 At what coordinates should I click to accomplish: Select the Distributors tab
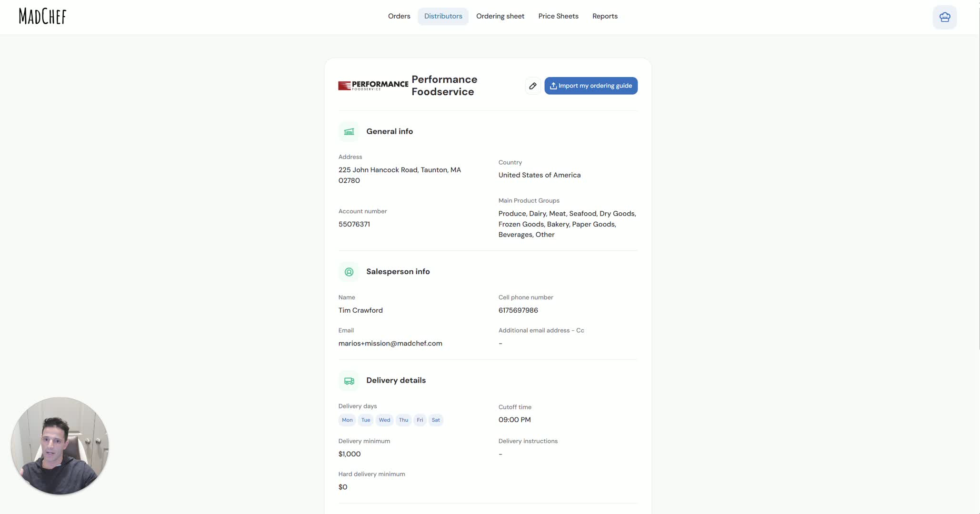click(x=443, y=16)
